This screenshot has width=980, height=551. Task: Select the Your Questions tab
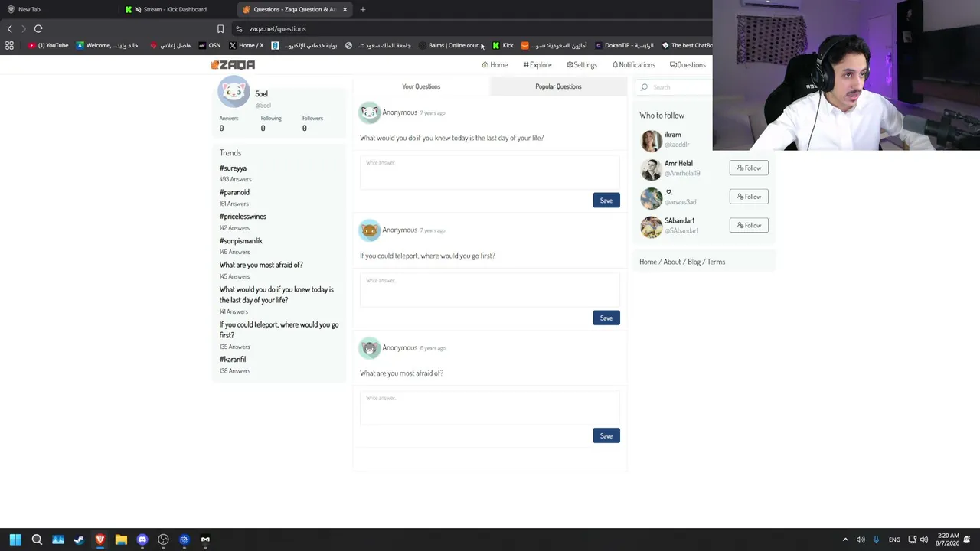click(421, 86)
